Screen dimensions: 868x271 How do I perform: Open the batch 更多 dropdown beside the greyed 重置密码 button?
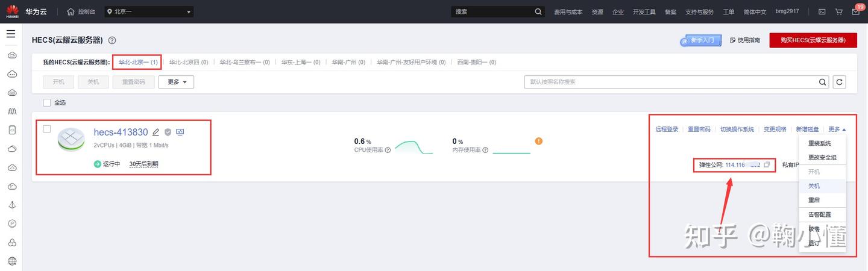176,82
